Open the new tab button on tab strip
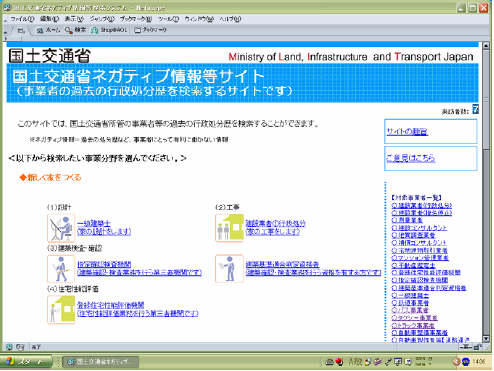The width and height of the screenshot is (494, 371). 21,31
